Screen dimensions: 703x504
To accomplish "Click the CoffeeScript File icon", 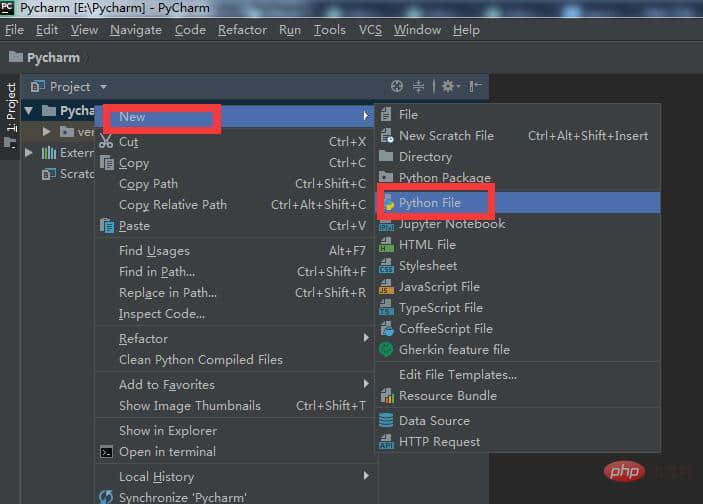I will (x=386, y=329).
